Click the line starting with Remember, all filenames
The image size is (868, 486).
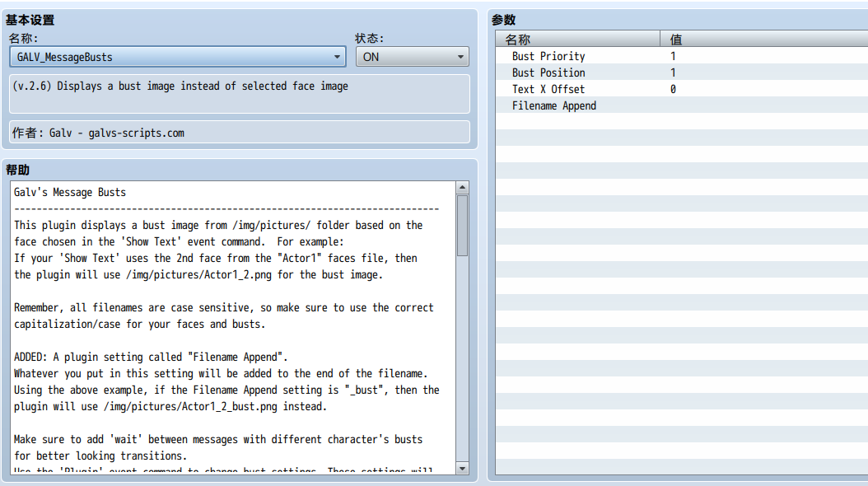[224, 308]
